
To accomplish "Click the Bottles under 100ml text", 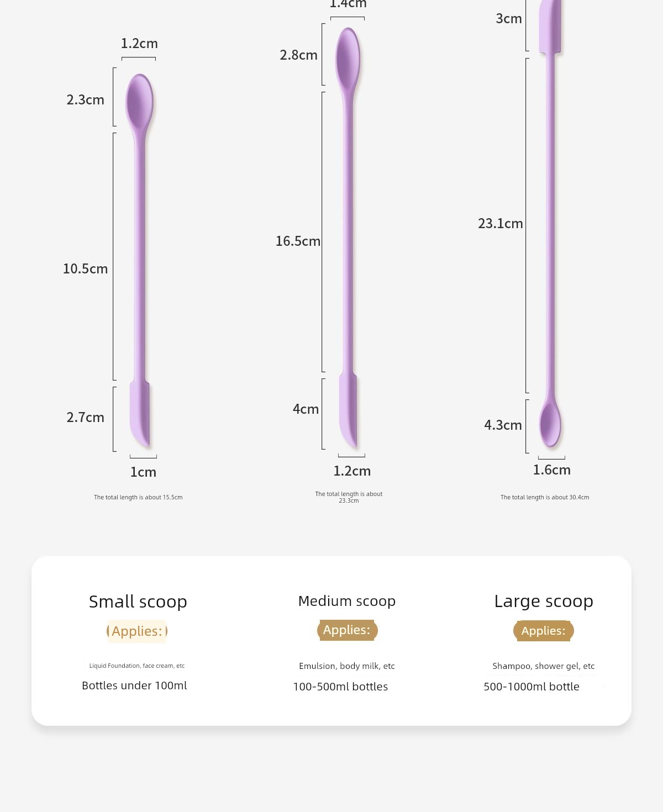I will 134,686.
